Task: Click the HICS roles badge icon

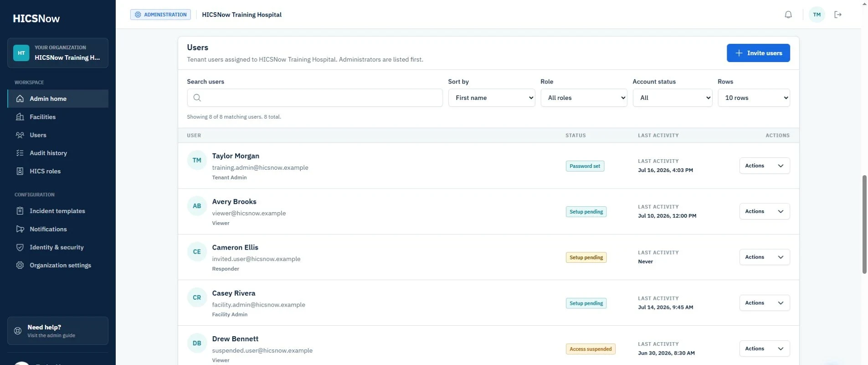Action: (x=20, y=171)
